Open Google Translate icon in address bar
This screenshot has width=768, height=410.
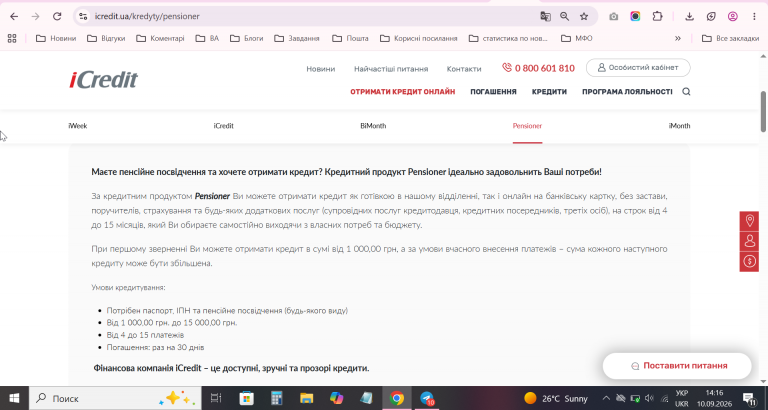click(x=545, y=16)
